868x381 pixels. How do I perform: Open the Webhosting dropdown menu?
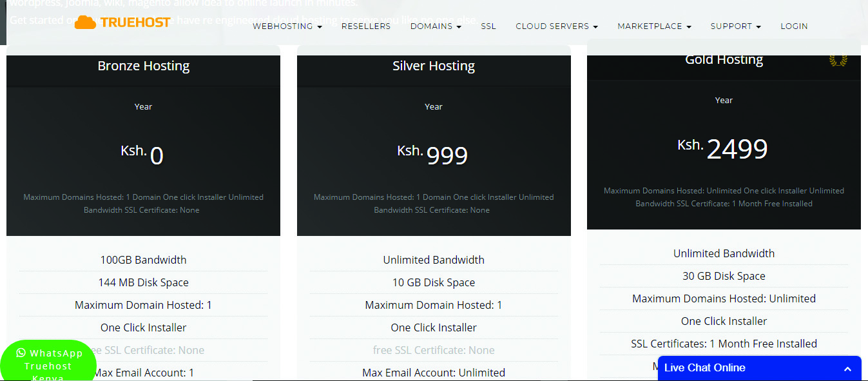tap(287, 26)
